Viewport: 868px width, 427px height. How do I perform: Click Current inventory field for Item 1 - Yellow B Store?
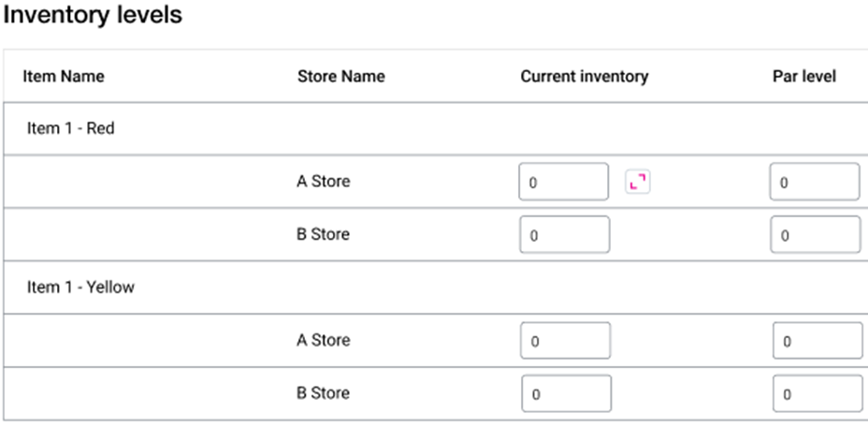(x=566, y=394)
